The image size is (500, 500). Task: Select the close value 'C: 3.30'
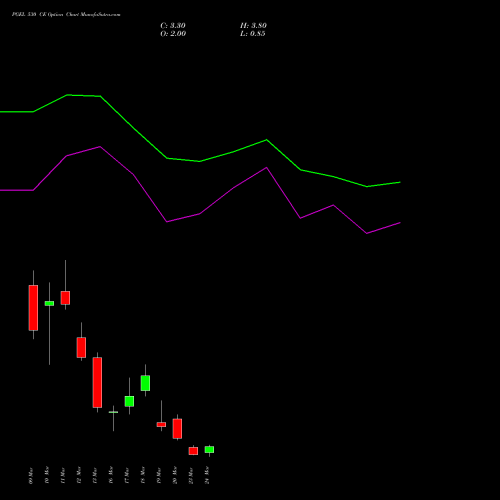click(x=173, y=26)
